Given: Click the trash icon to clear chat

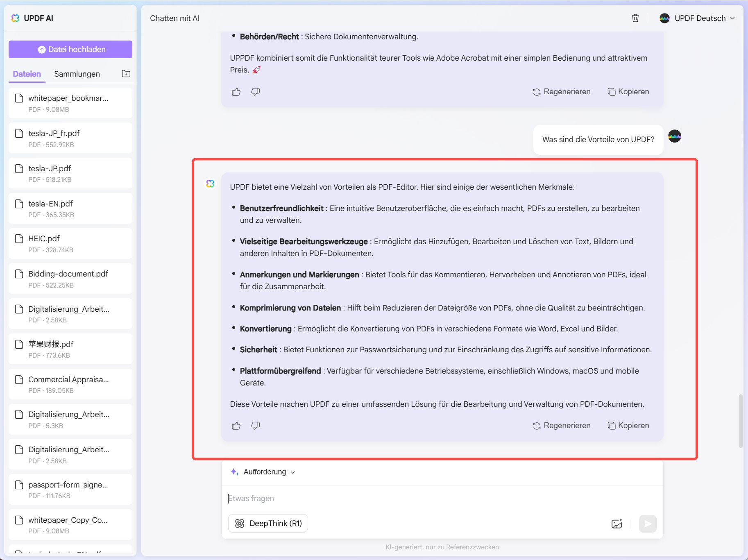Looking at the screenshot, I should pos(635,18).
